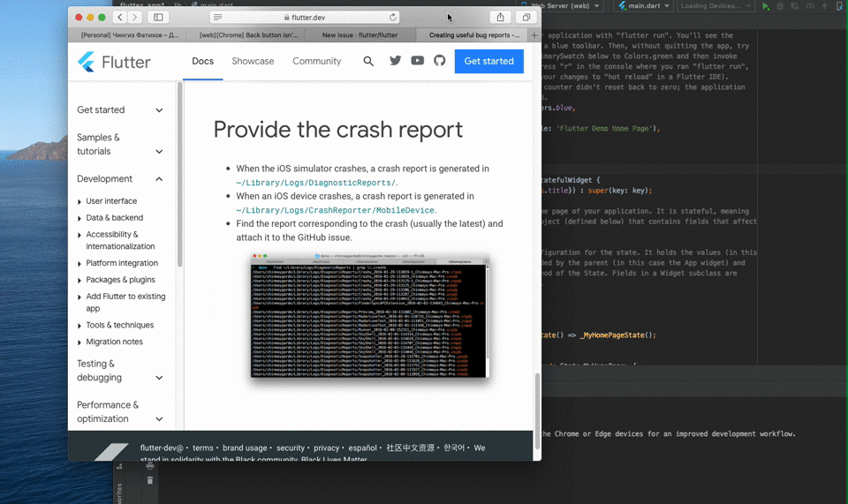Image resolution: width=848 pixels, height=504 pixels.
Task: Expand Data & backend tree item
Action: (x=110, y=218)
